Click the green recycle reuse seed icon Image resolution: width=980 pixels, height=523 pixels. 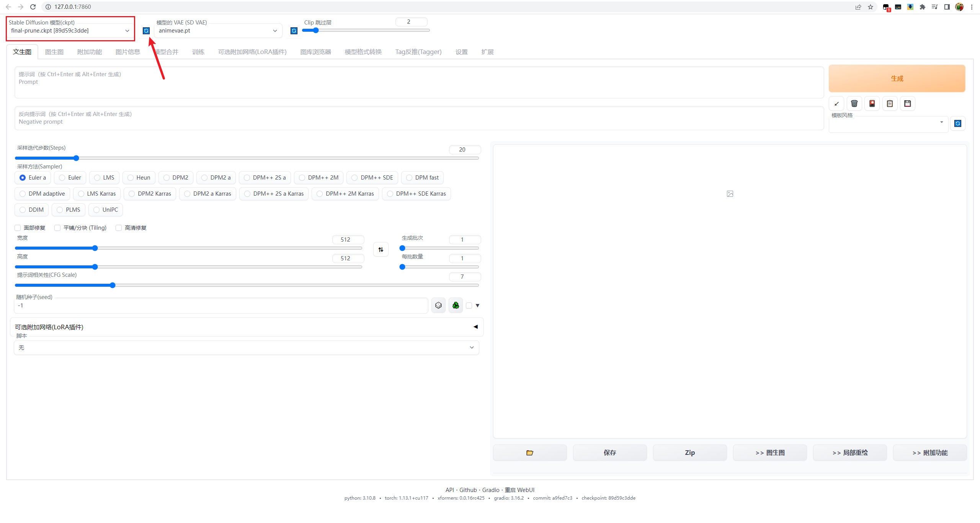[x=456, y=305]
